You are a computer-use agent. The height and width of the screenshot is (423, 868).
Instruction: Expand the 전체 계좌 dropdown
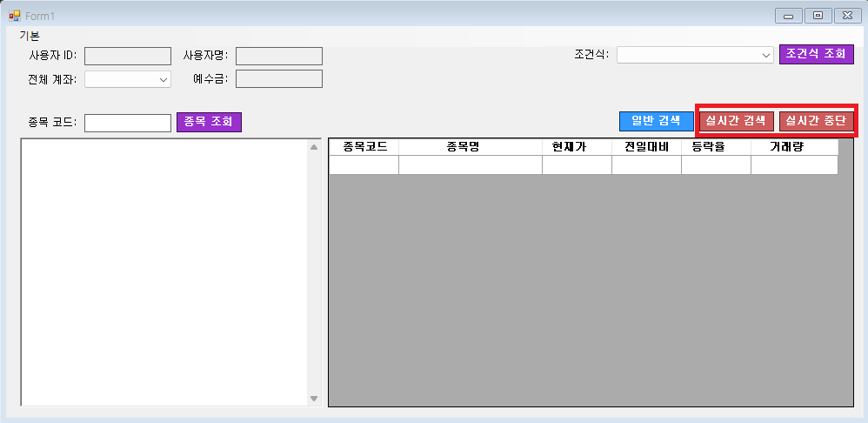click(x=164, y=79)
